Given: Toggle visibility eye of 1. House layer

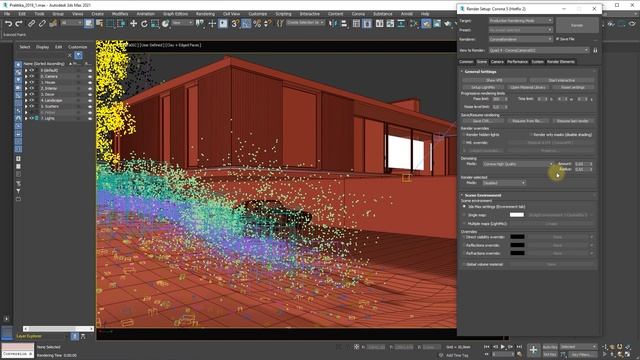Looking at the screenshot, I should (31, 82).
